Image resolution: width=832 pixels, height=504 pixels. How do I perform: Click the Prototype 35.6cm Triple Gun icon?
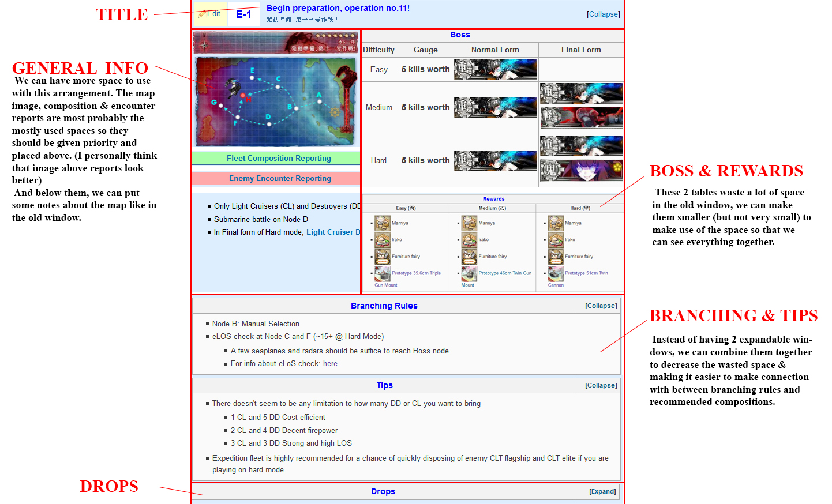pyautogui.click(x=382, y=273)
